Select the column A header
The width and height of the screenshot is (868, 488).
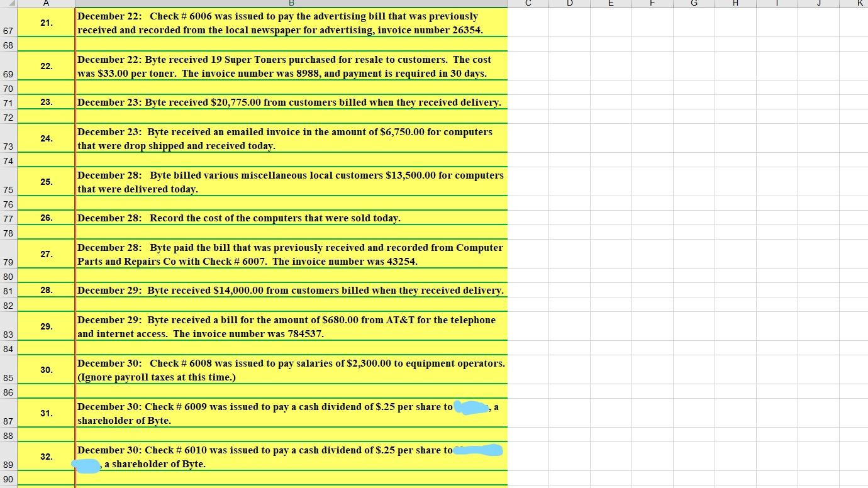click(46, 3)
